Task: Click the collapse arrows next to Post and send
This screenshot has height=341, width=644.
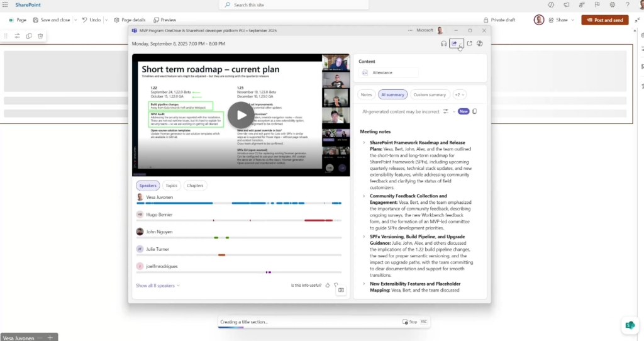Action: pos(637,20)
